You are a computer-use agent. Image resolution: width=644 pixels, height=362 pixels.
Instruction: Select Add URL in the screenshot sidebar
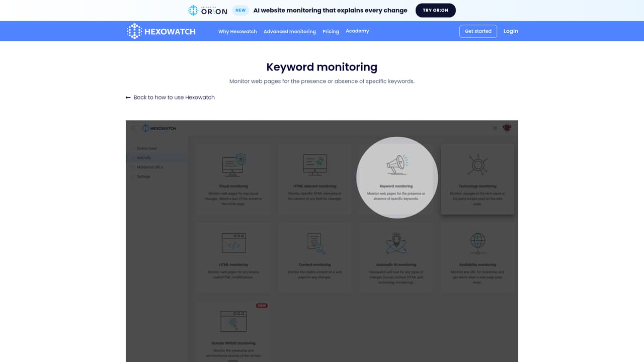143,158
